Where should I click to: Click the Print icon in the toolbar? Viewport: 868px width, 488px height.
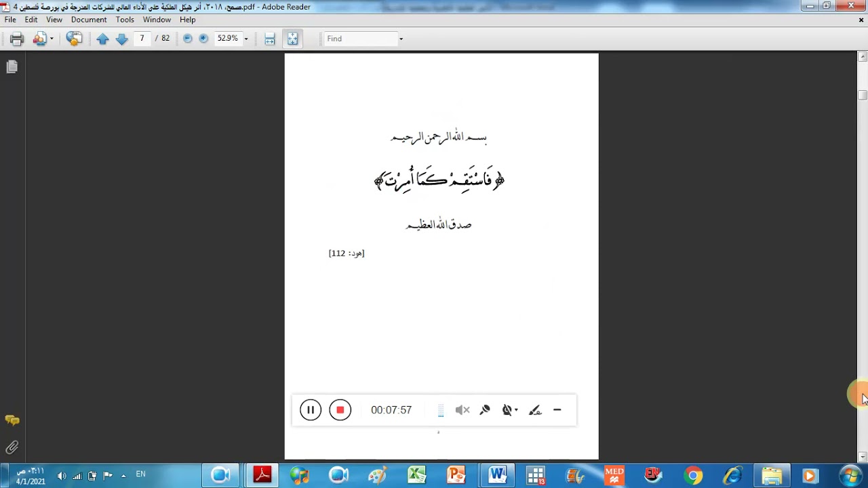coord(17,39)
